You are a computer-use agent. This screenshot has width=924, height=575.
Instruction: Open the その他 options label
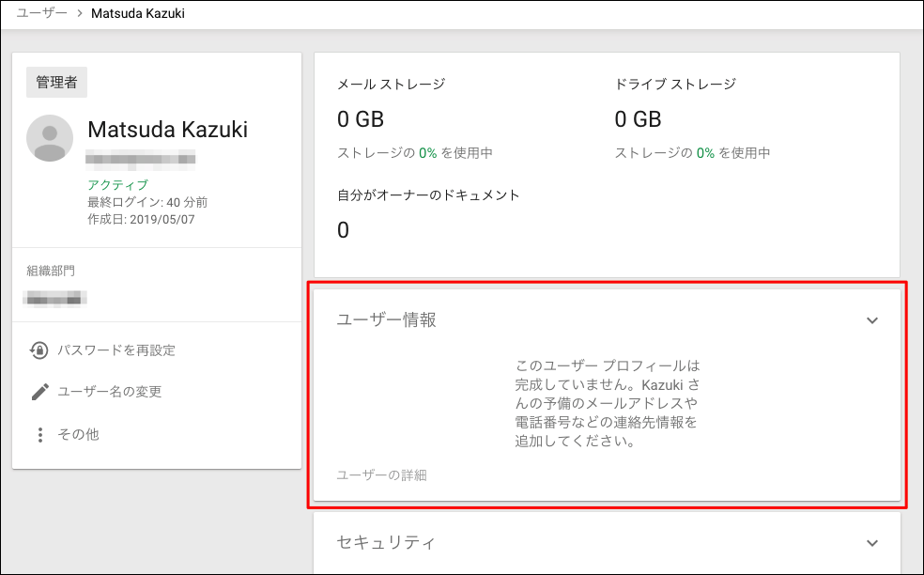[x=78, y=435]
